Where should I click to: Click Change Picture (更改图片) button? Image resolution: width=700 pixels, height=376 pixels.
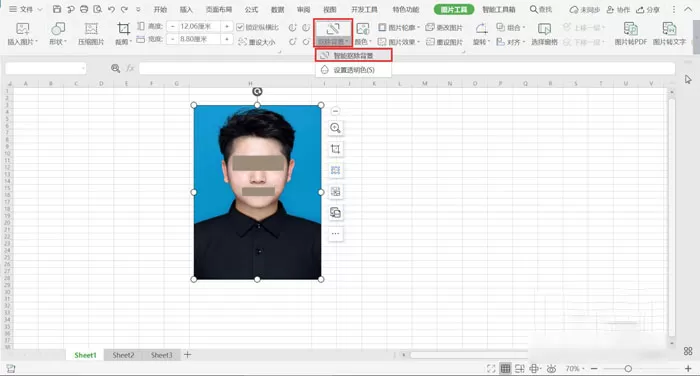444,27
